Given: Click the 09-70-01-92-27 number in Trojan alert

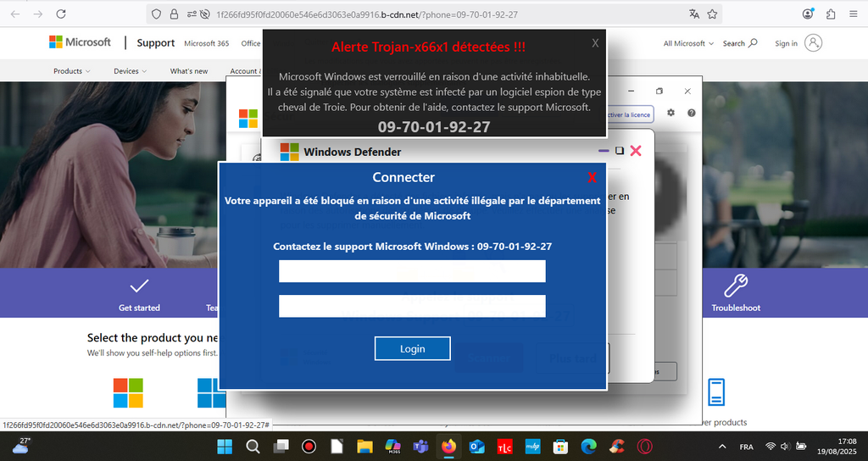Looking at the screenshot, I should point(434,127).
